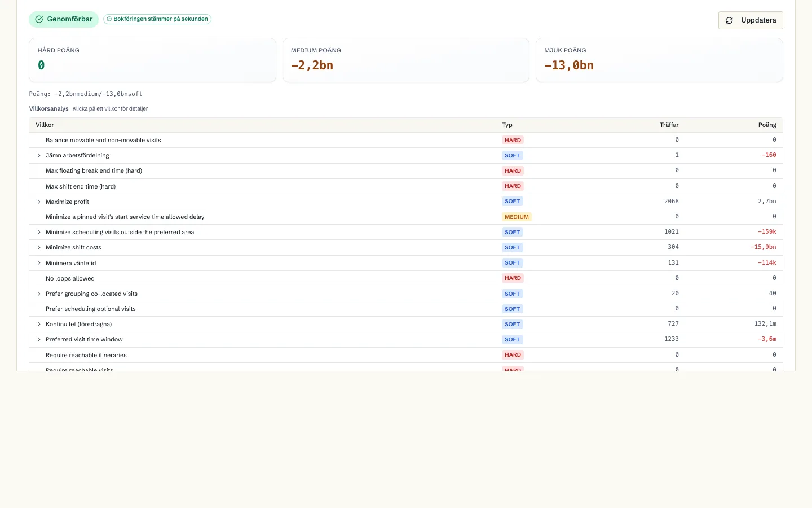Click the Villkorsanalys heading

coord(49,109)
